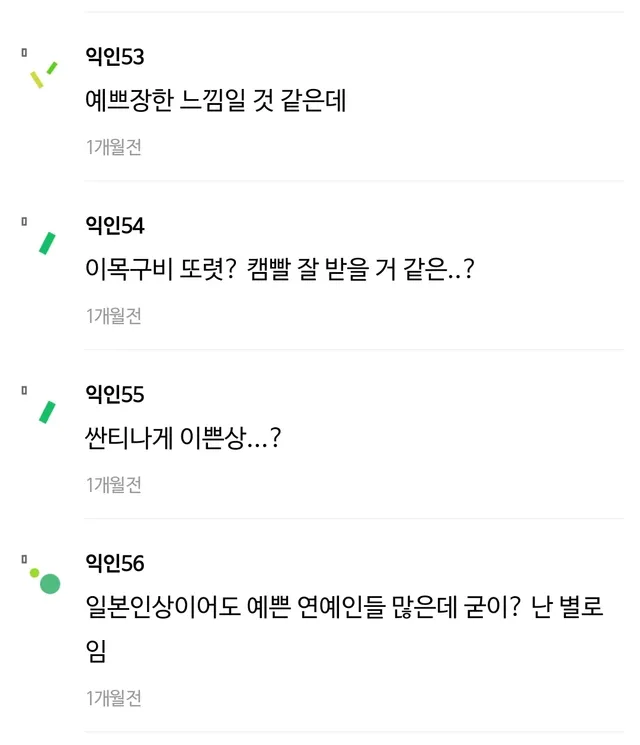Image resolution: width=640 pixels, height=745 pixels.
Task: Open the 익인53 username
Action: pyautogui.click(x=115, y=57)
